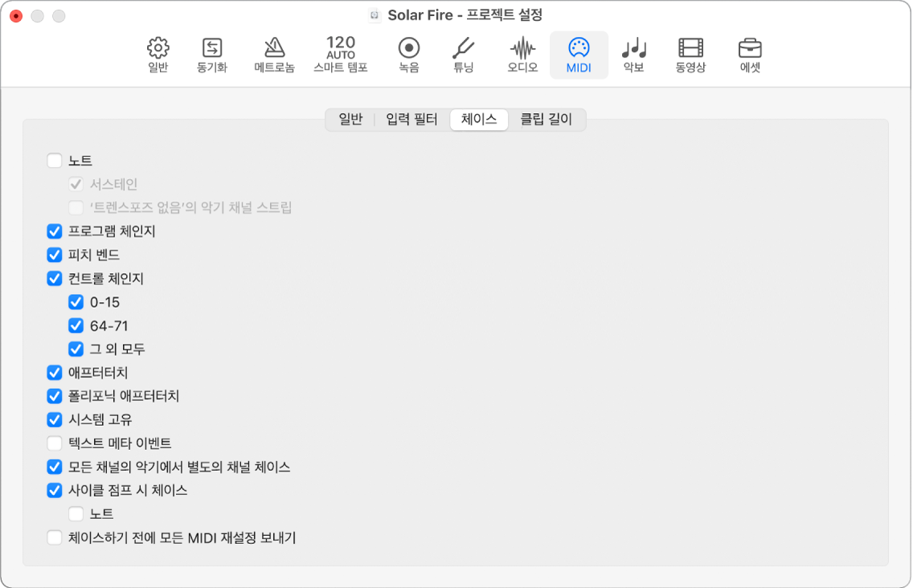The width and height of the screenshot is (913, 588).
Task: Disable 시스템 고유 checkbox
Action: point(55,420)
